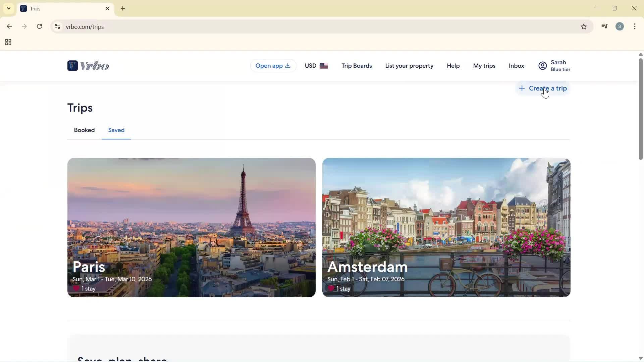Click the Vrbo logo
This screenshot has width=644, height=362.
click(x=88, y=66)
